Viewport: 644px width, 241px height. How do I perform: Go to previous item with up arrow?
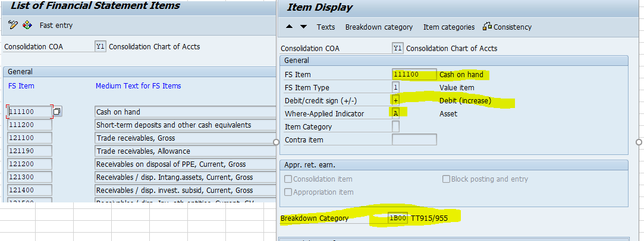point(290,27)
